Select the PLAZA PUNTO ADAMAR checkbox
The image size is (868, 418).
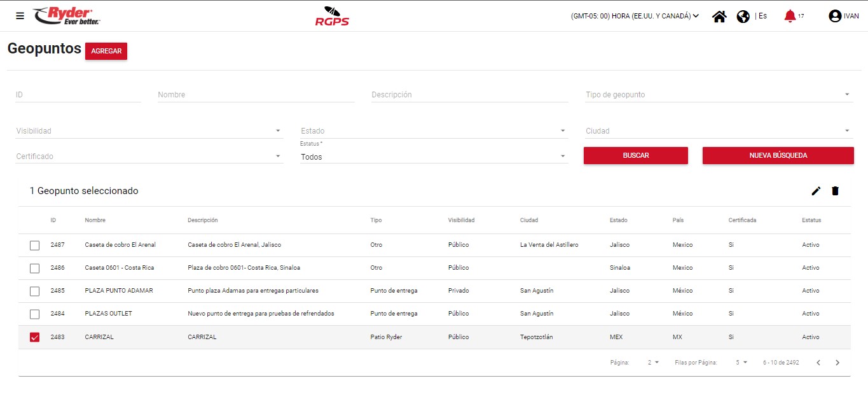click(x=35, y=291)
